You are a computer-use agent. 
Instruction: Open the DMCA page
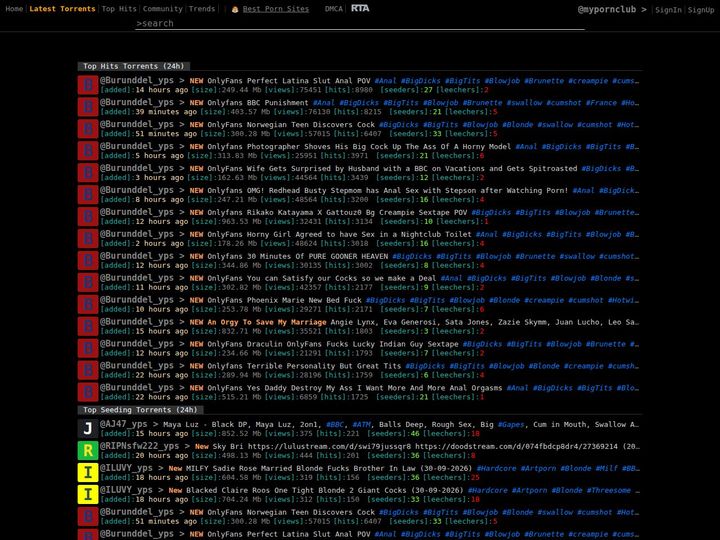tap(334, 9)
